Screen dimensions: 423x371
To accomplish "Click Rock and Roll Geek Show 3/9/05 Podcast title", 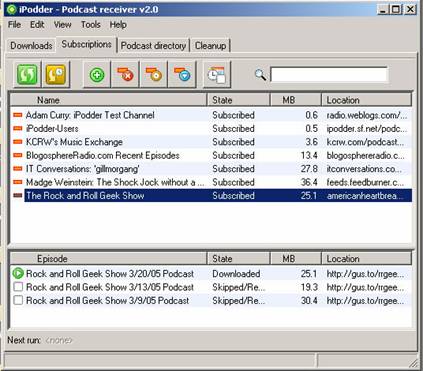I will (107, 300).
